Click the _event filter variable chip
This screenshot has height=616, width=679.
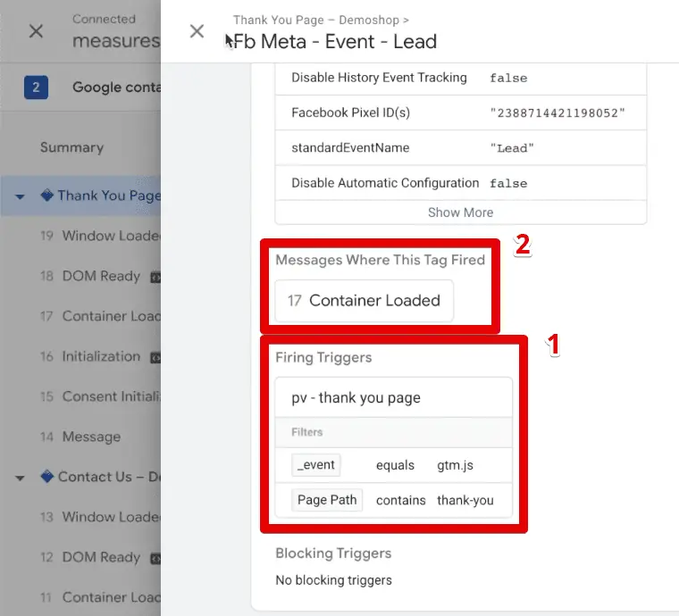[316, 465]
